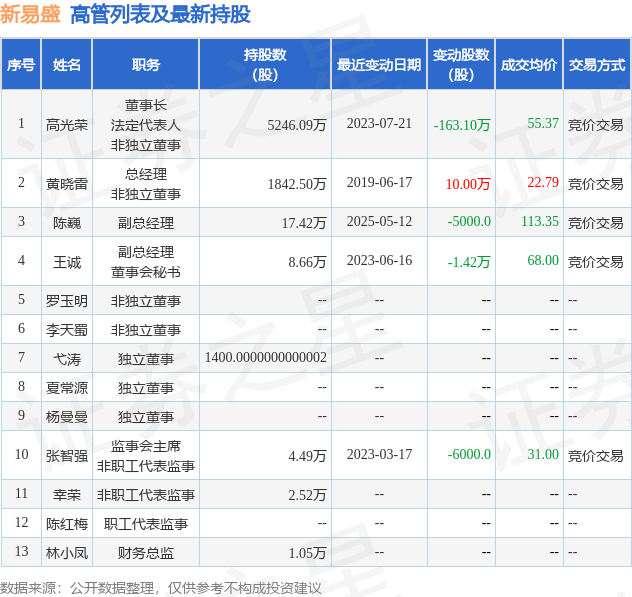Select the 成交均价 column header

528,64
